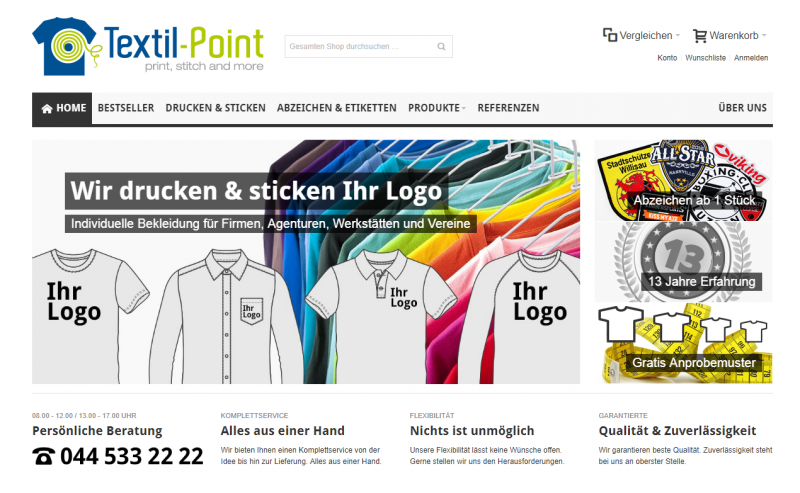Open the Abzeichen ab 1 Stück banner
The height and width of the screenshot is (493, 800).
(683, 180)
